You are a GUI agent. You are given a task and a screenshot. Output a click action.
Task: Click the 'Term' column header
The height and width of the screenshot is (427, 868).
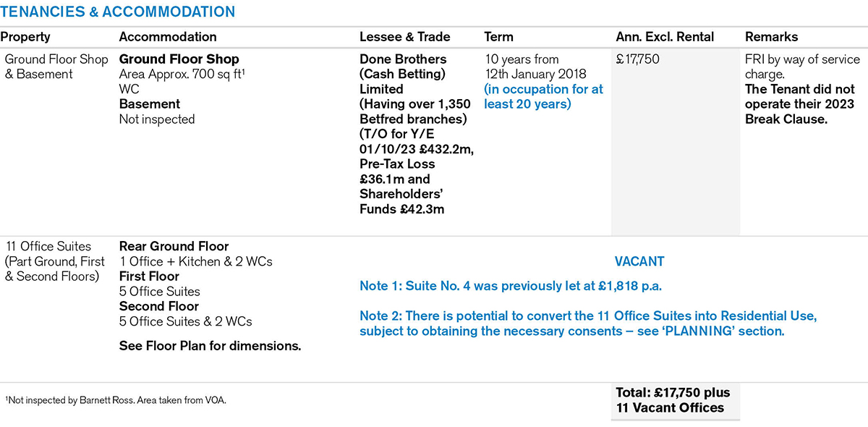498,37
